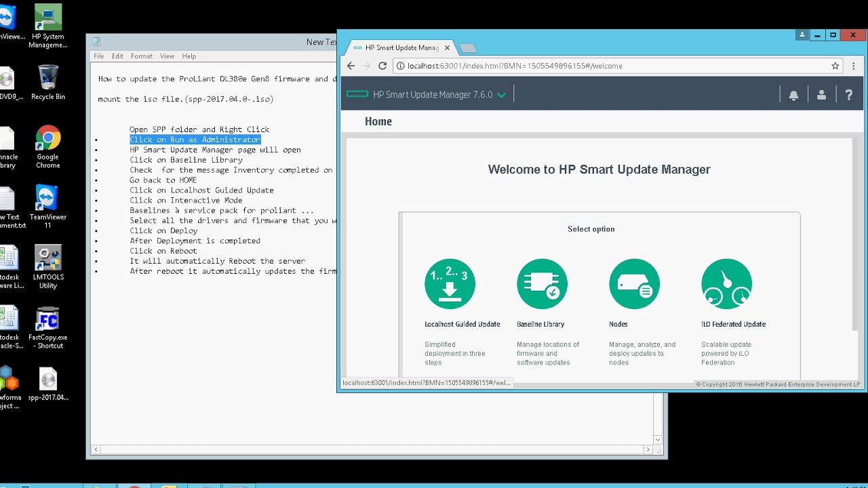Image resolution: width=868 pixels, height=488 pixels.
Task: Click 'Go back to HOME' line
Action: tap(163, 180)
